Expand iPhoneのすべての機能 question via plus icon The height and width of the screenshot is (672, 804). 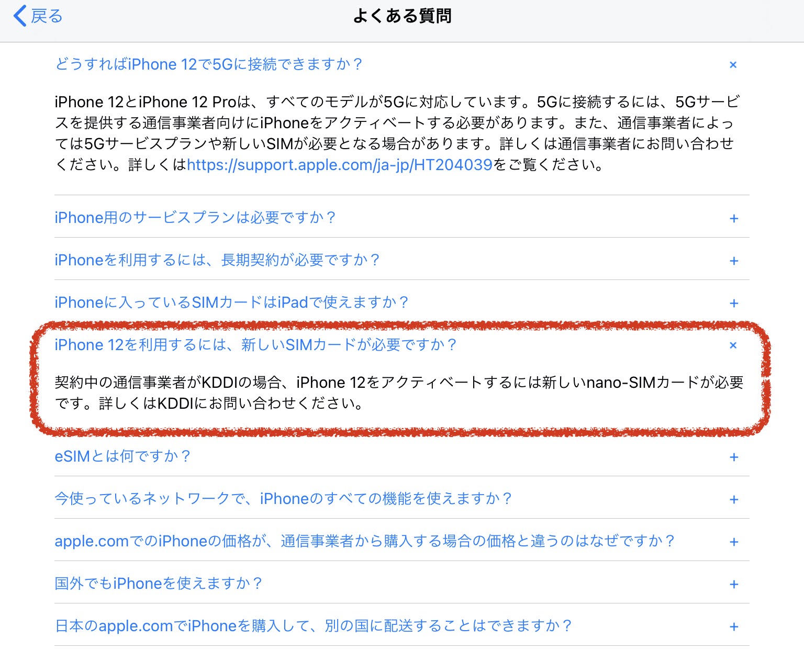(734, 499)
